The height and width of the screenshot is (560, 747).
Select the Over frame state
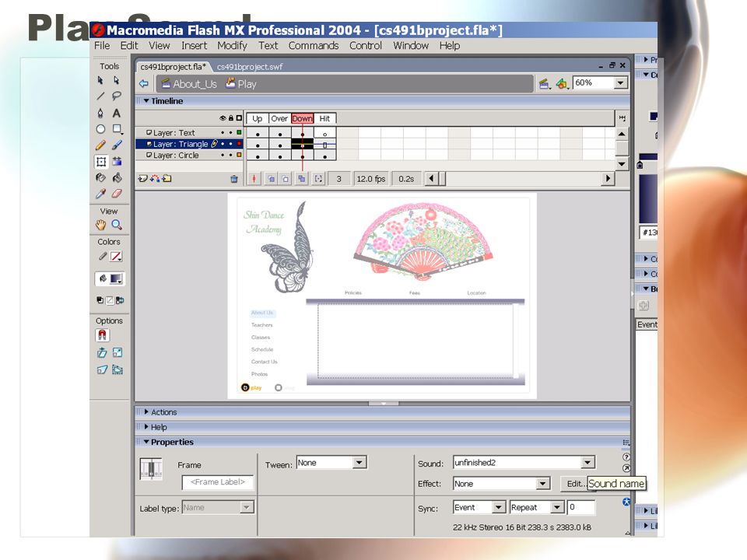(279, 118)
